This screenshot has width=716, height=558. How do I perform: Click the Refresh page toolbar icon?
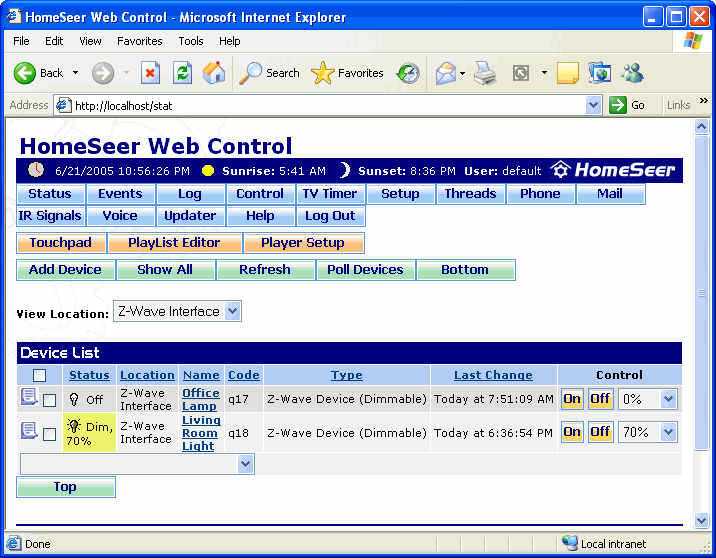(x=182, y=73)
